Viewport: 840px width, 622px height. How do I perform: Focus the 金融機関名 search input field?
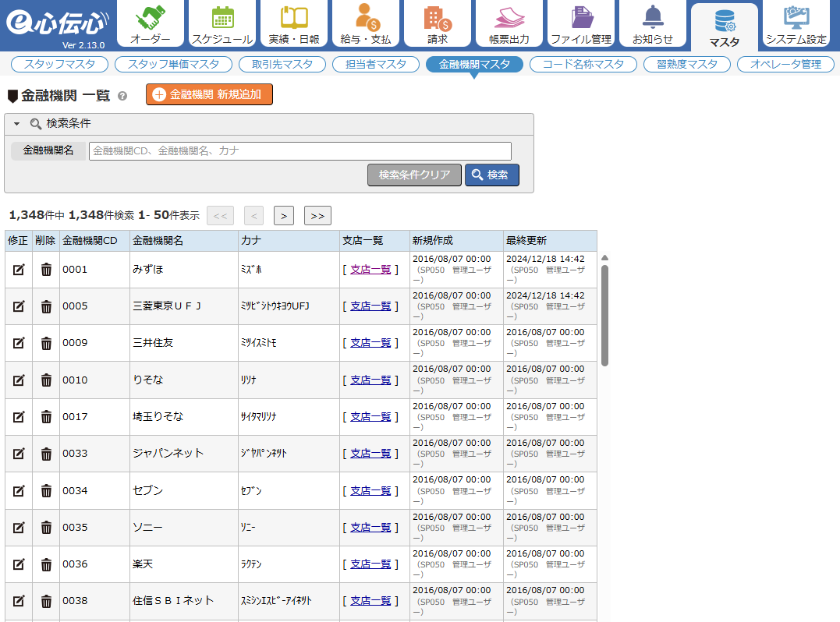pyautogui.click(x=300, y=151)
